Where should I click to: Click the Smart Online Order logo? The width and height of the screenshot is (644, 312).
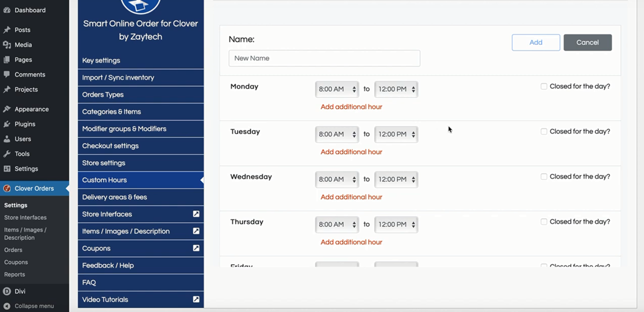point(141,6)
